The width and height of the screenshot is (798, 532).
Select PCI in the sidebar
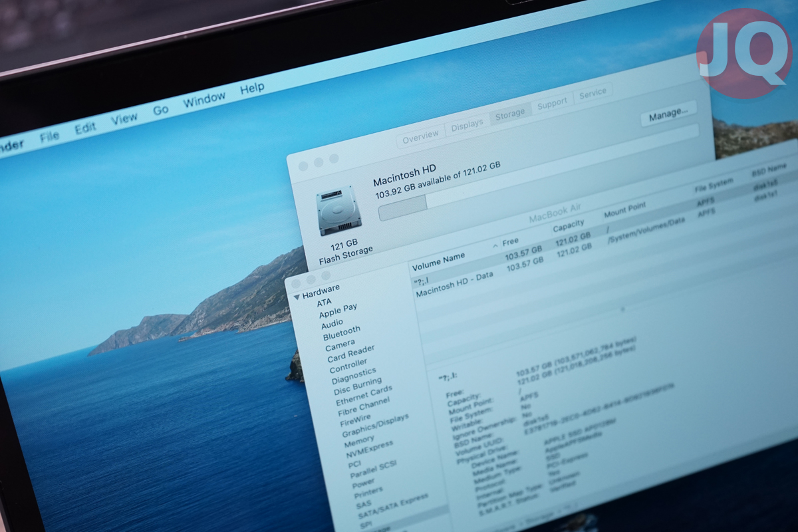click(355, 464)
